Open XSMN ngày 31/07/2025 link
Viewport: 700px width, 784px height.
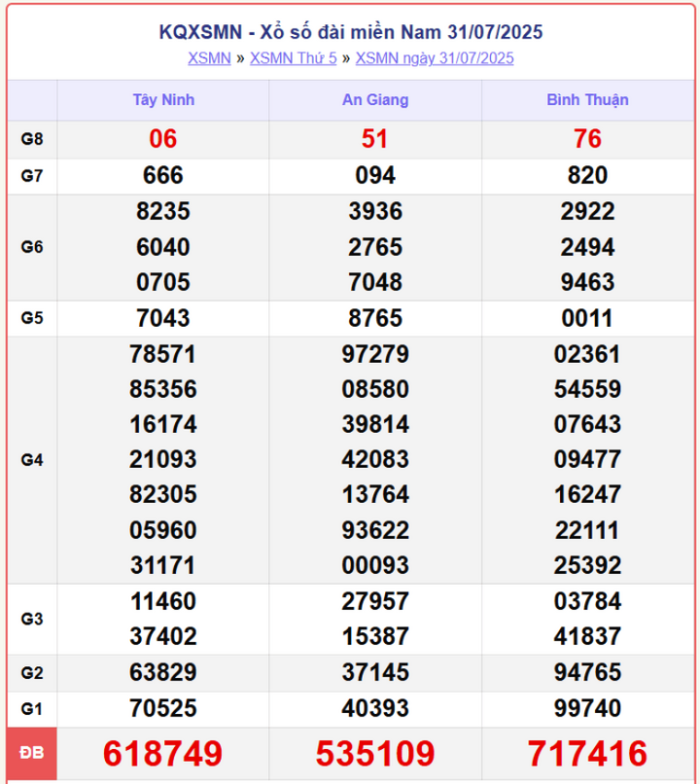pos(435,58)
